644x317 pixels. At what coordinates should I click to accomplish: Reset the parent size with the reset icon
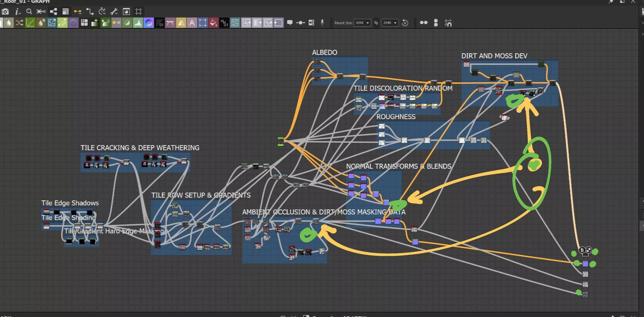[x=405, y=23]
